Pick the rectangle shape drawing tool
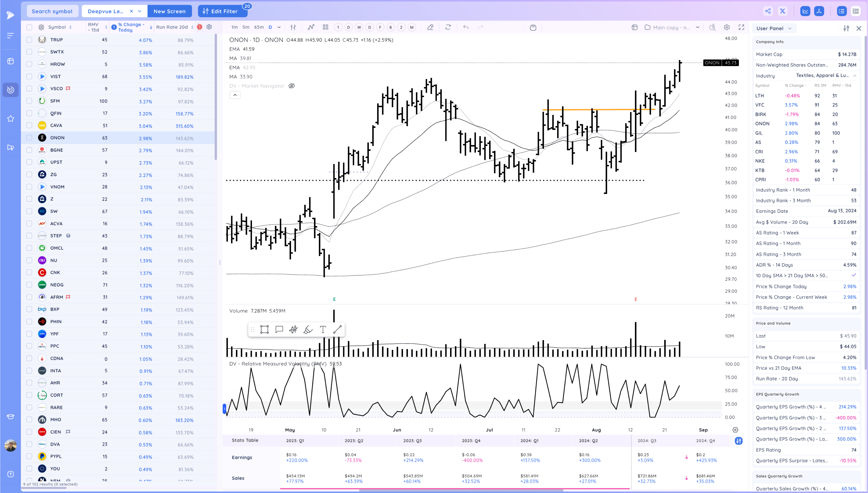Image resolution: width=868 pixels, height=493 pixels. point(265,329)
